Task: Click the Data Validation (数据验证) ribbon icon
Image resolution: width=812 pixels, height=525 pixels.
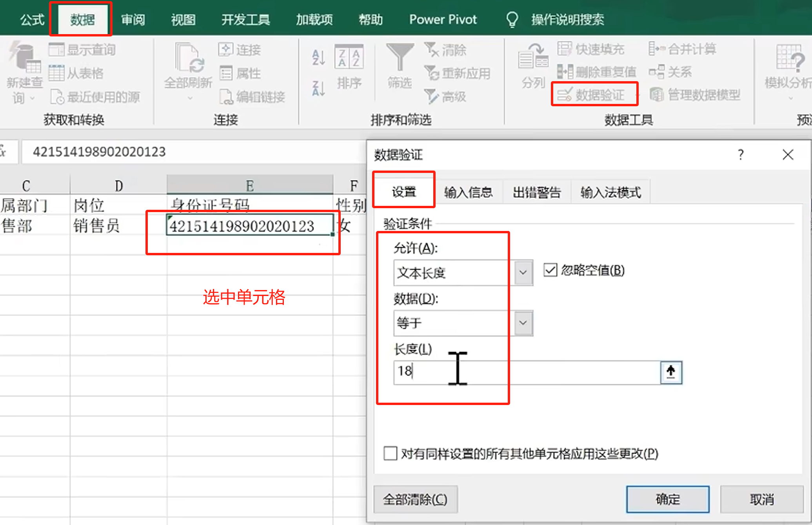Action: pyautogui.click(x=565, y=94)
